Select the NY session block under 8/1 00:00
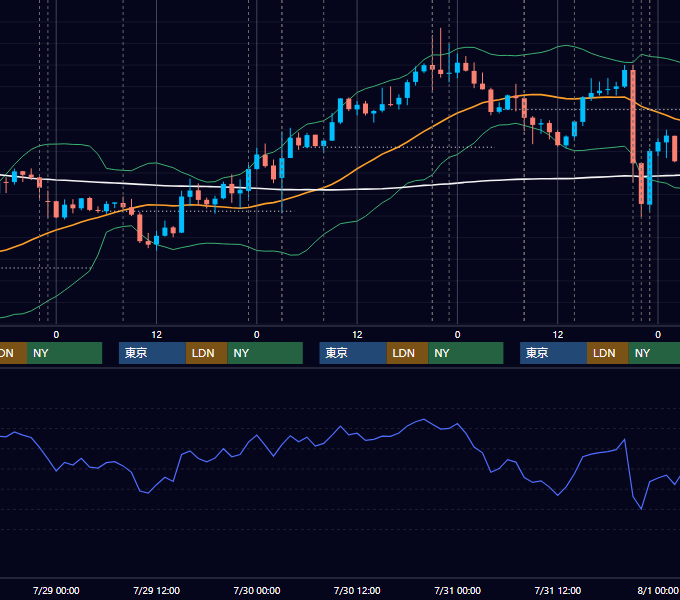This screenshot has height=600, width=680. (x=654, y=353)
